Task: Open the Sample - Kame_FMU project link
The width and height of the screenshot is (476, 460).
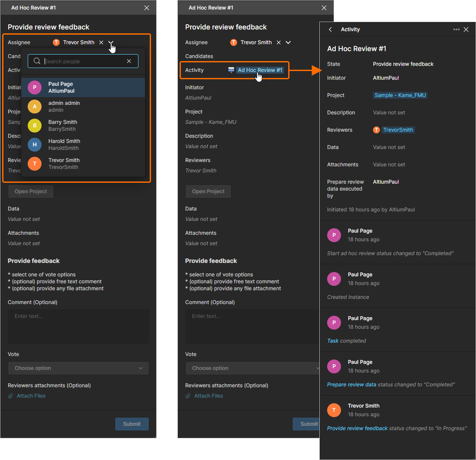Action: coord(400,95)
